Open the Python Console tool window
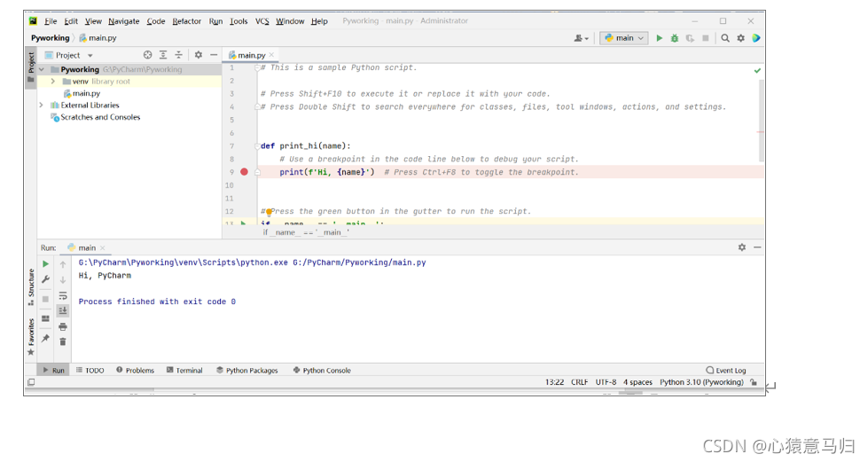The height and width of the screenshot is (462, 868). click(x=322, y=370)
